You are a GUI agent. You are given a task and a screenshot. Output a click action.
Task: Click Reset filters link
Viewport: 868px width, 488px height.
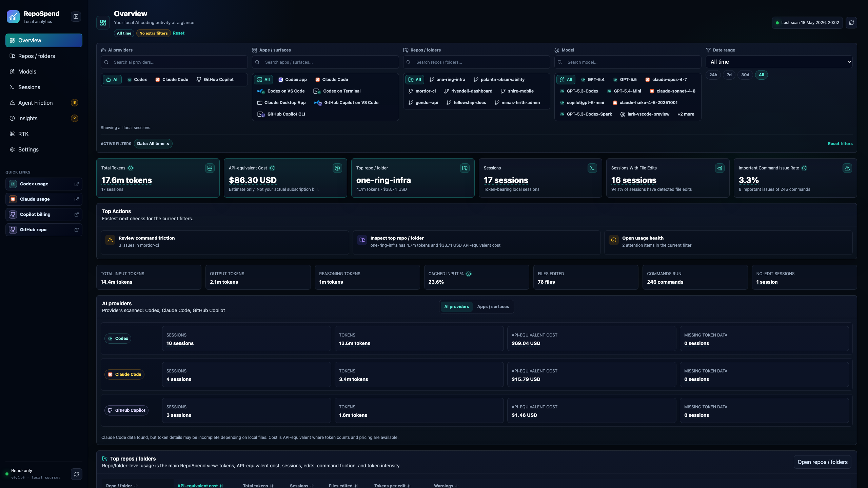click(840, 144)
